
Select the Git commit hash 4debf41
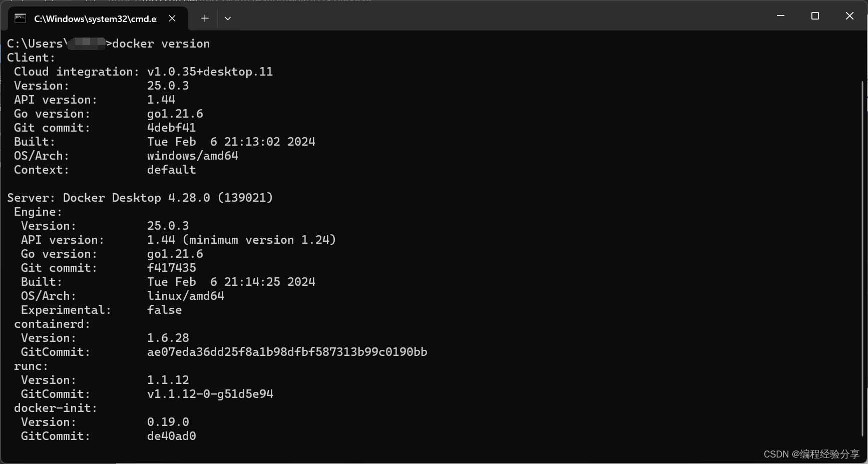click(x=171, y=128)
